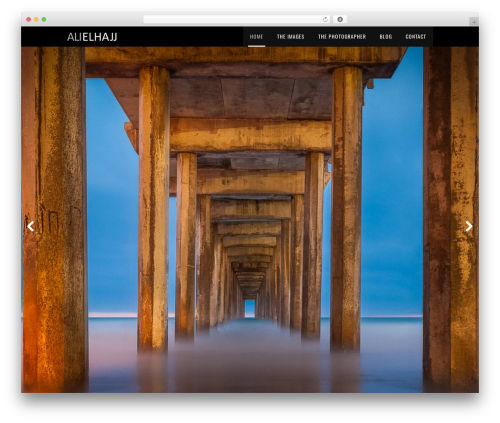
Task: Open the Home nav item
Action: pos(256,37)
